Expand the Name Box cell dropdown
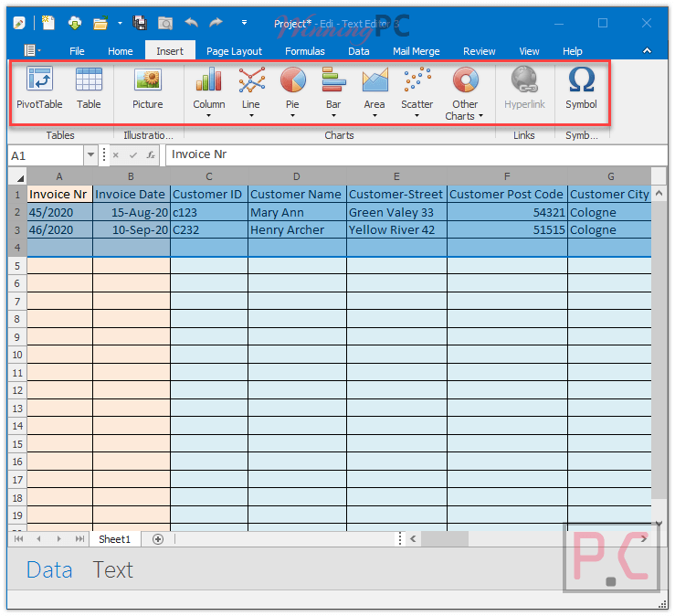The width and height of the screenshot is (675, 616). point(90,155)
